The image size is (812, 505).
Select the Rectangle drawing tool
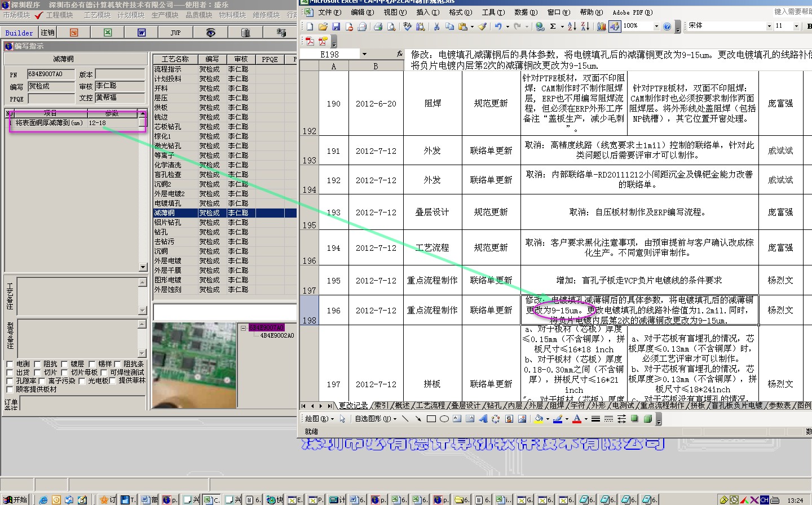point(431,419)
